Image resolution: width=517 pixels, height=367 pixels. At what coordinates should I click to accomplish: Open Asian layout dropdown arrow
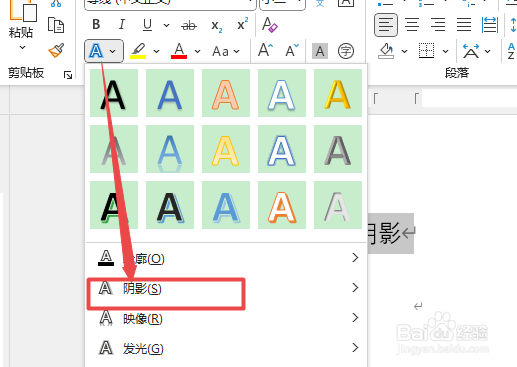click(x=488, y=51)
